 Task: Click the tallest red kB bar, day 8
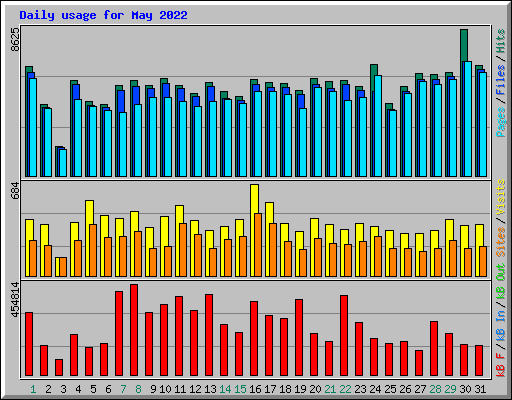[x=134, y=330]
